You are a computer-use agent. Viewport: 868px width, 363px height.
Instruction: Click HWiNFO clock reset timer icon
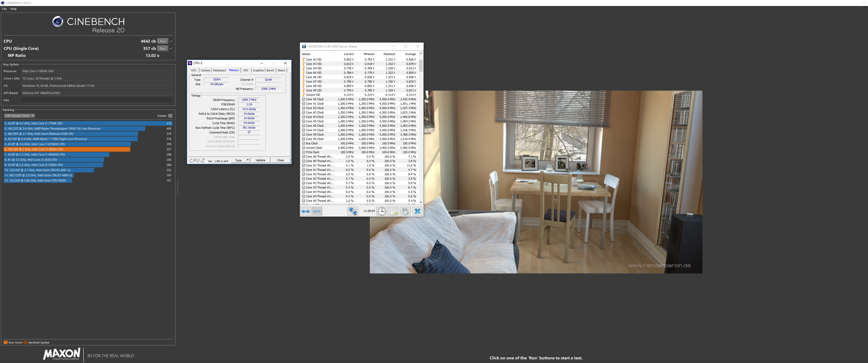coord(382,211)
